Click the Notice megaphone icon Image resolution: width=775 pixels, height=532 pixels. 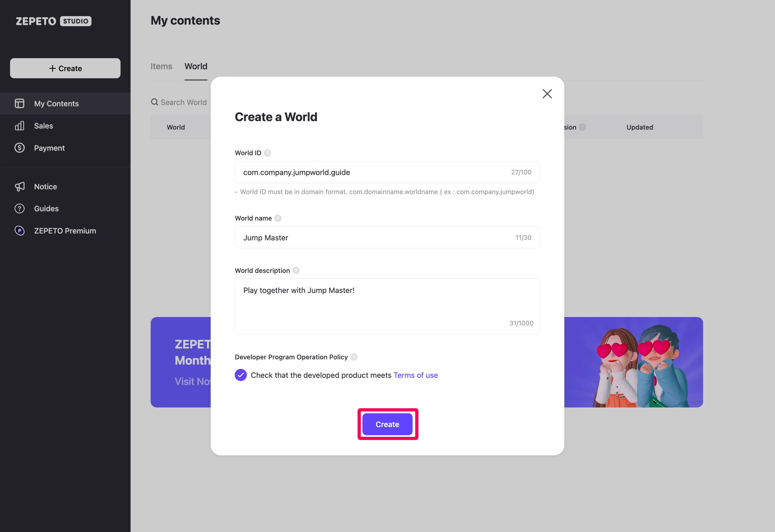[20, 186]
